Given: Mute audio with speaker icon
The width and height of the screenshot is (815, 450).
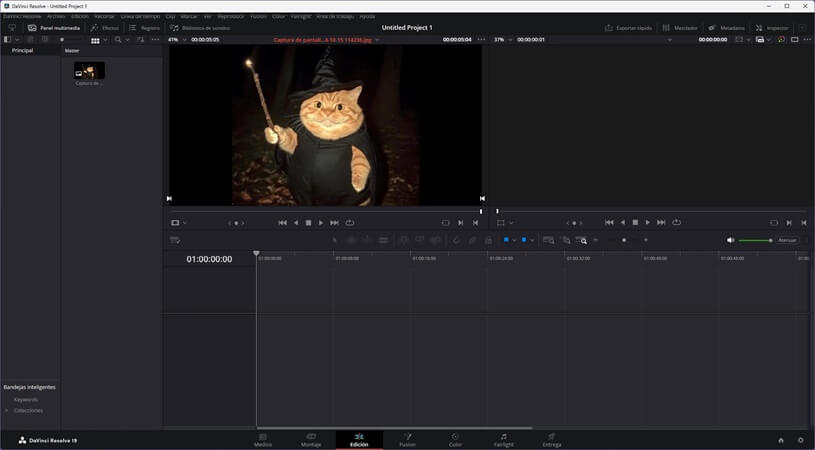Looking at the screenshot, I should [730, 240].
